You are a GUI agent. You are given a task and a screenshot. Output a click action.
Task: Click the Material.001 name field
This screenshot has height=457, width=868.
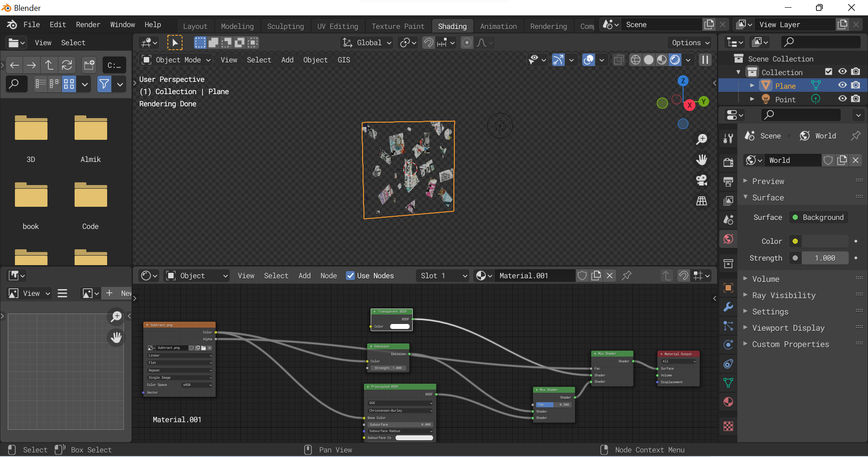point(534,276)
